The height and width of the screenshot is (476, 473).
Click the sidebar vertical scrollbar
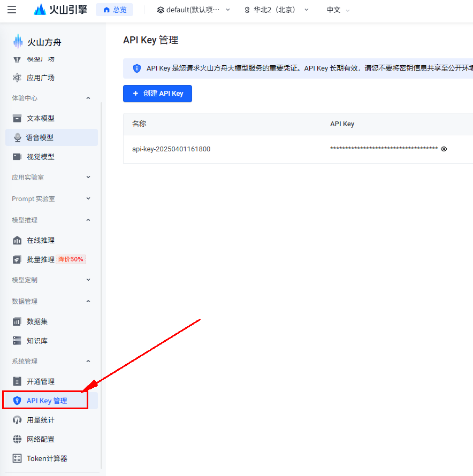[x=101, y=286]
